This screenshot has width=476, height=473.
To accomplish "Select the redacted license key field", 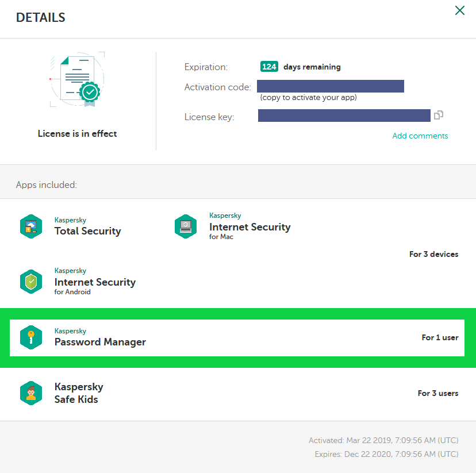I will (x=344, y=116).
